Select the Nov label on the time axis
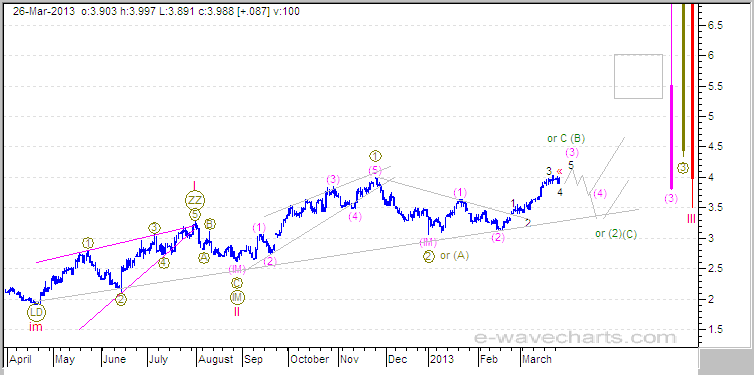 pyautogui.click(x=351, y=359)
